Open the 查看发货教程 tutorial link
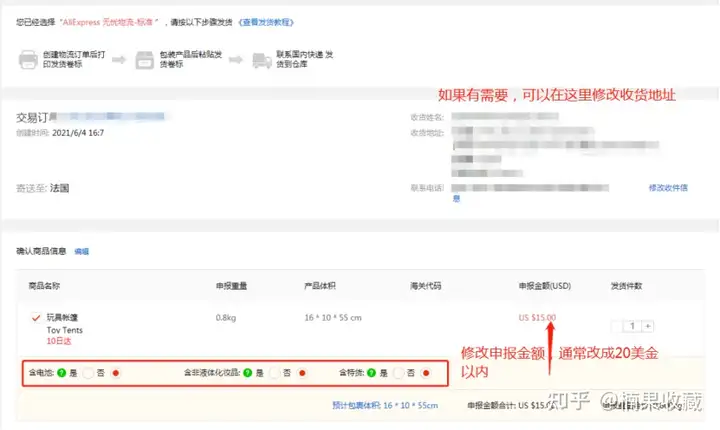The width and height of the screenshot is (720, 430). [266, 22]
